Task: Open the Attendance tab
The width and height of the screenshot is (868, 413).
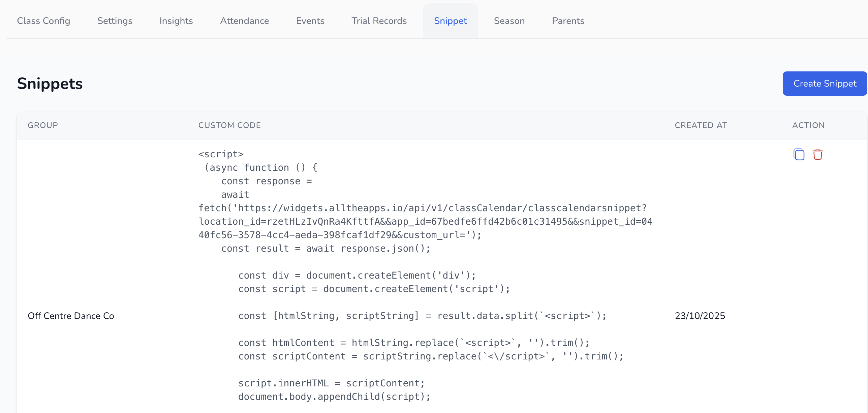Action: coord(244,21)
